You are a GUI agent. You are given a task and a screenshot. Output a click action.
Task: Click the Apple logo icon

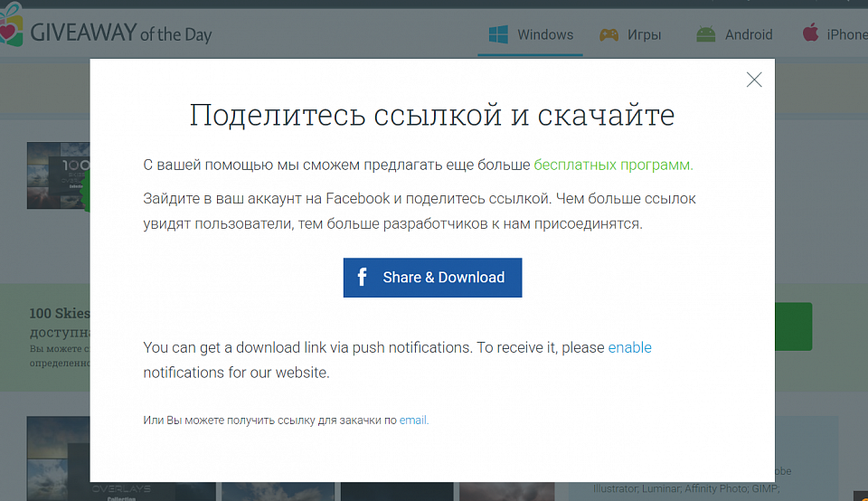[810, 33]
